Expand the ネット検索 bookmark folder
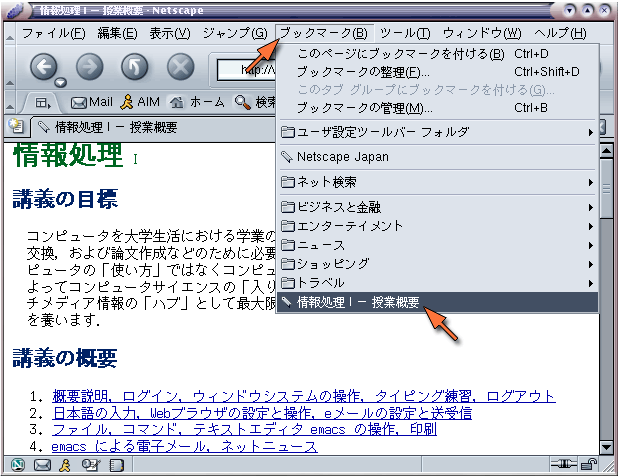 [x=437, y=182]
